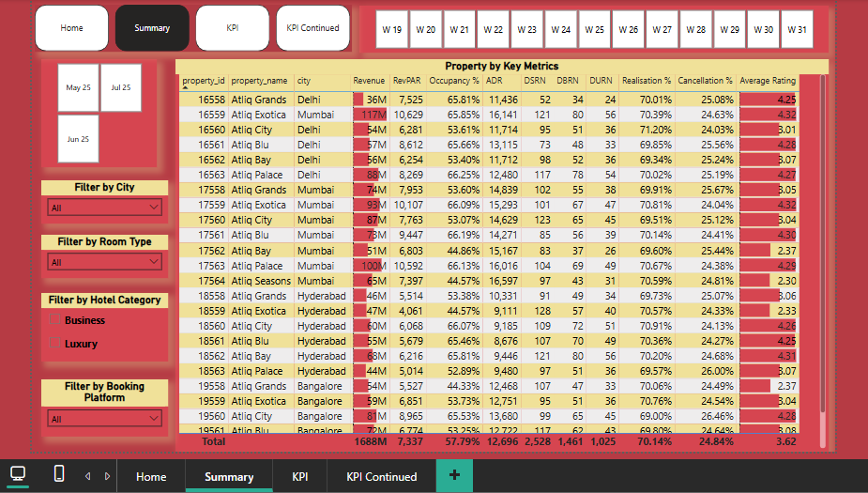Click the Total Average Rating 3.62
This screenshot has height=493, width=868.
[x=786, y=441]
